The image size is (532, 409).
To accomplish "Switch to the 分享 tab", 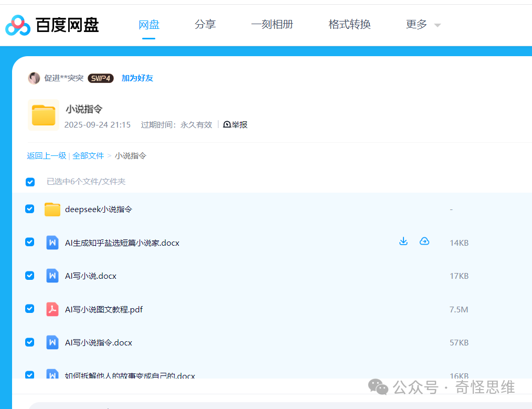I will (205, 24).
